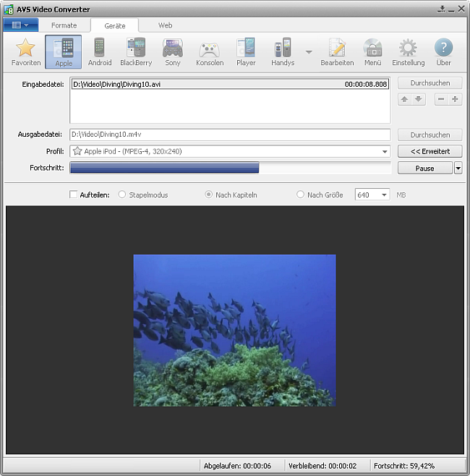Click the Ausgabedatei path input field

(x=230, y=135)
